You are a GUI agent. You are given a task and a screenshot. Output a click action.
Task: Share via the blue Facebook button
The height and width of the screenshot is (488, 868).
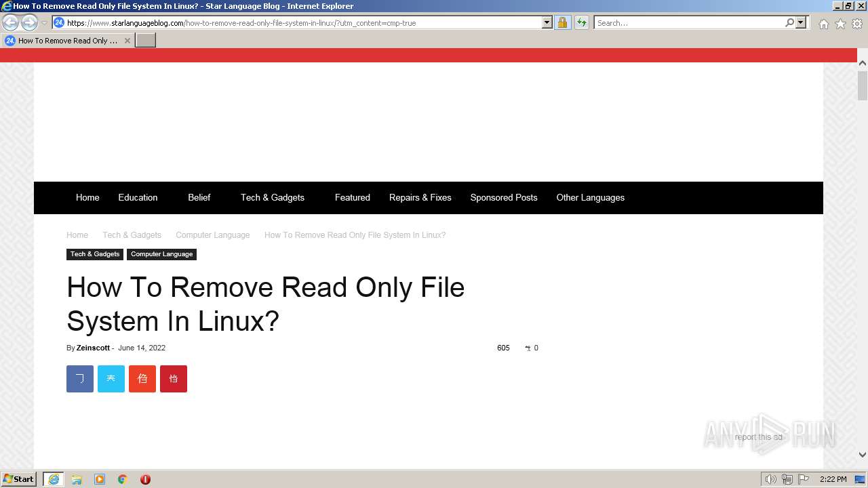[80, 379]
